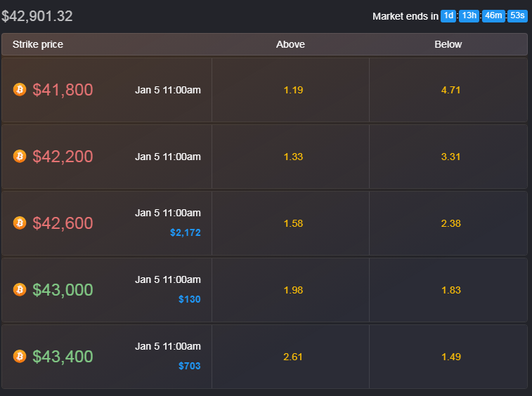The image size is (532, 396).
Task: Select Above 2.61 for $43,400 strike
Action: pos(292,357)
